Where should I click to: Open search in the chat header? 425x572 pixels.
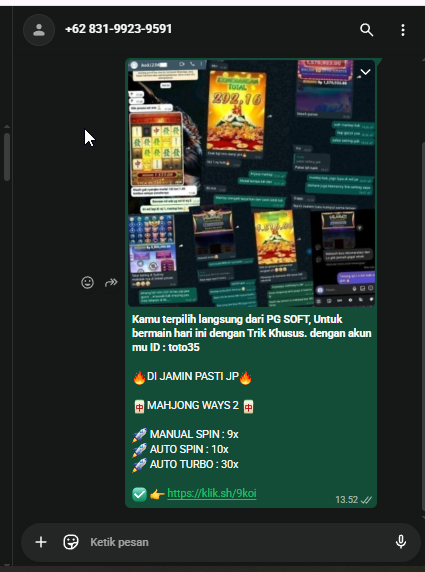click(366, 30)
